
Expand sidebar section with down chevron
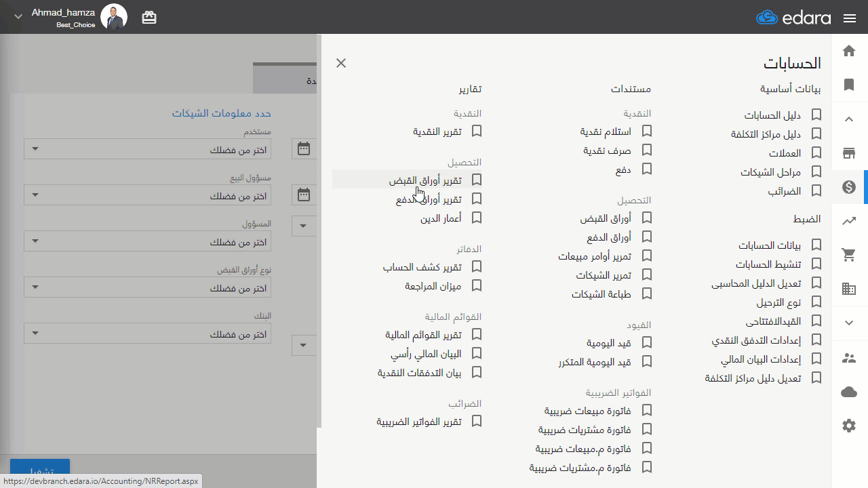849,323
